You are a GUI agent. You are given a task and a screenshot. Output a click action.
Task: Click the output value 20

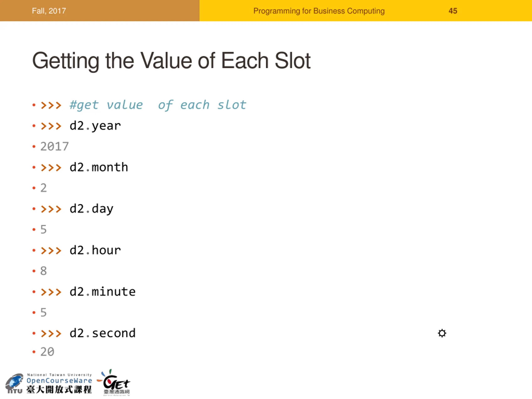click(x=47, y=352)
